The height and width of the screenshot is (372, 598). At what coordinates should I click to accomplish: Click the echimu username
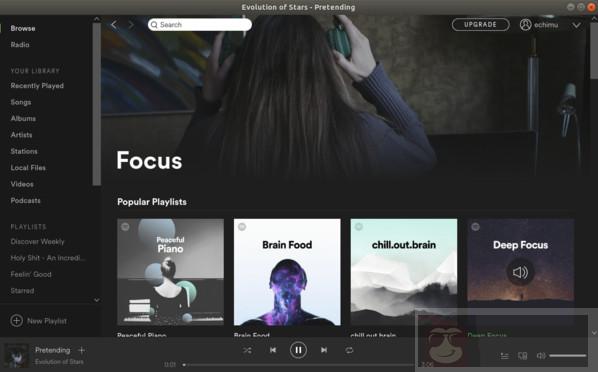click(x=546, y=25)
